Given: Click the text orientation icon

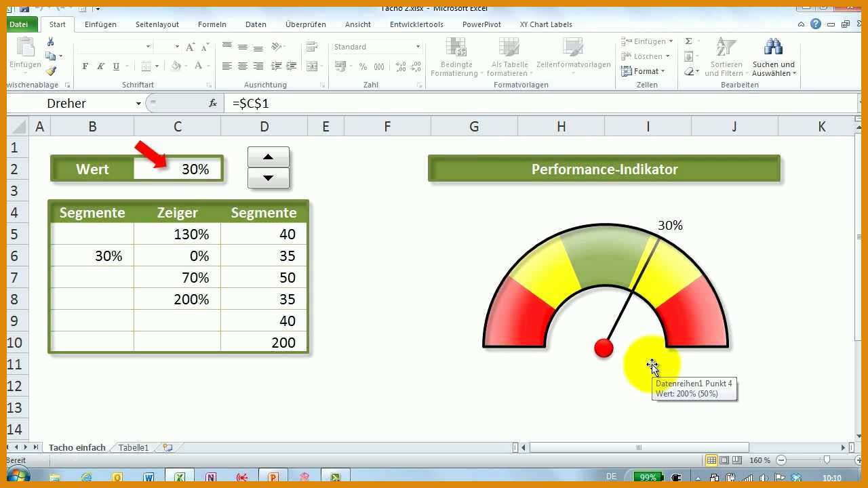Looking at the screenshot, I should pos(277,47).
